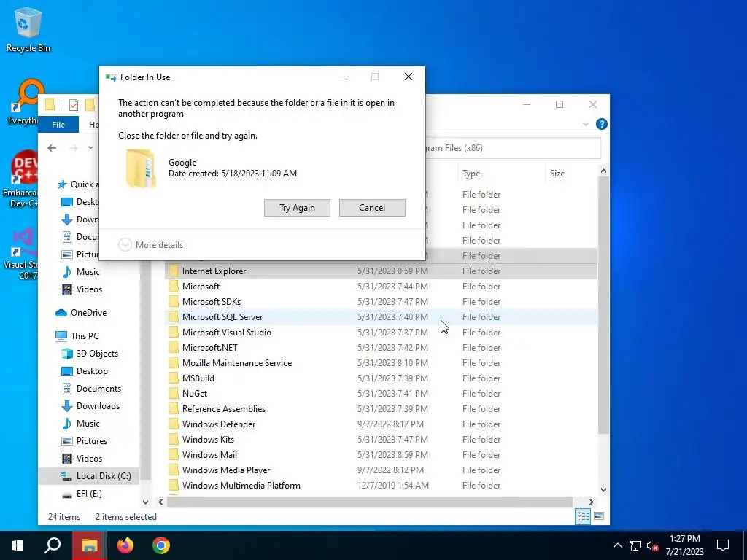Click the Forward arrow in File Explorer

click(x=73, y=148)
